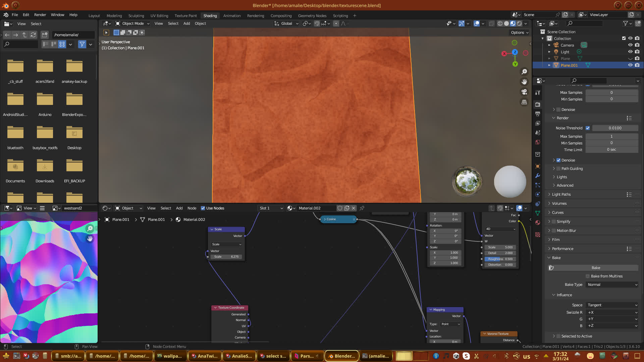
Task: Open the Render properties tab icon
Action: pos(538,105)
